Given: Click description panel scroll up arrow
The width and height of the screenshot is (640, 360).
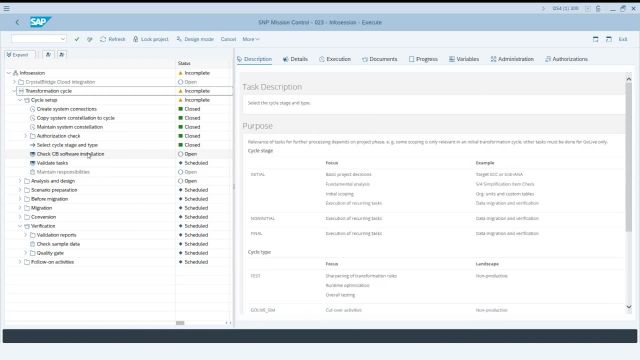Looking at the screenshot, I should pyautogui.click(x=629, y=79).
